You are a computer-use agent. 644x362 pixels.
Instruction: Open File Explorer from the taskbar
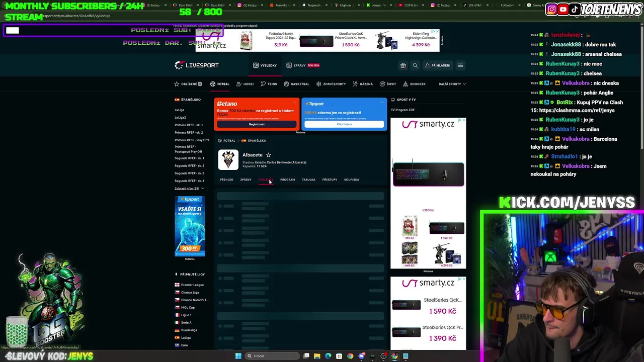point(317,356)
